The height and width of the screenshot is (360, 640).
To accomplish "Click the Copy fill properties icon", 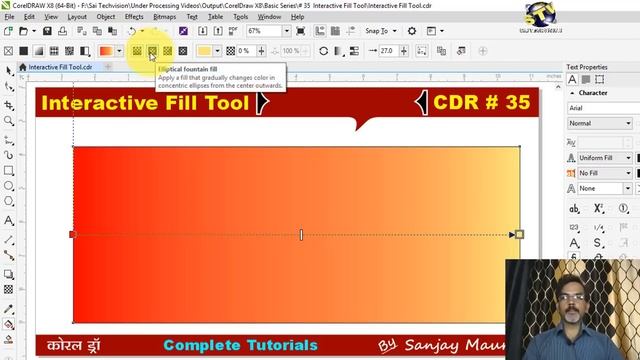I will click(441, 51).
